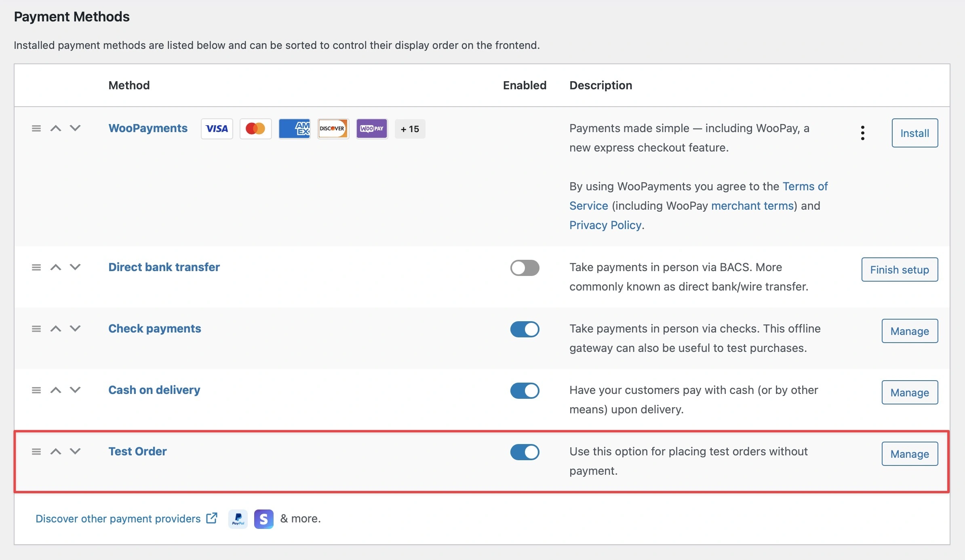The image size is (965, 560).
Task: Open Test Order method link
Action: click(x=137, y=451)
